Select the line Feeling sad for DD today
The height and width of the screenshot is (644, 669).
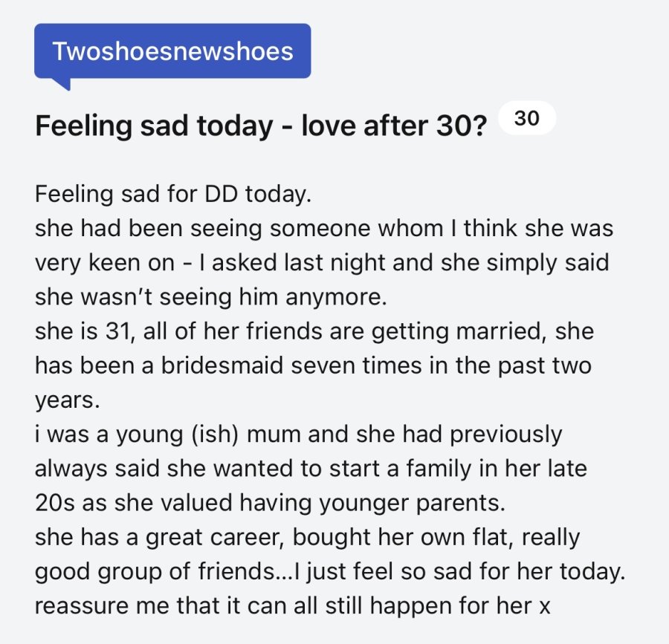(173, 195)
